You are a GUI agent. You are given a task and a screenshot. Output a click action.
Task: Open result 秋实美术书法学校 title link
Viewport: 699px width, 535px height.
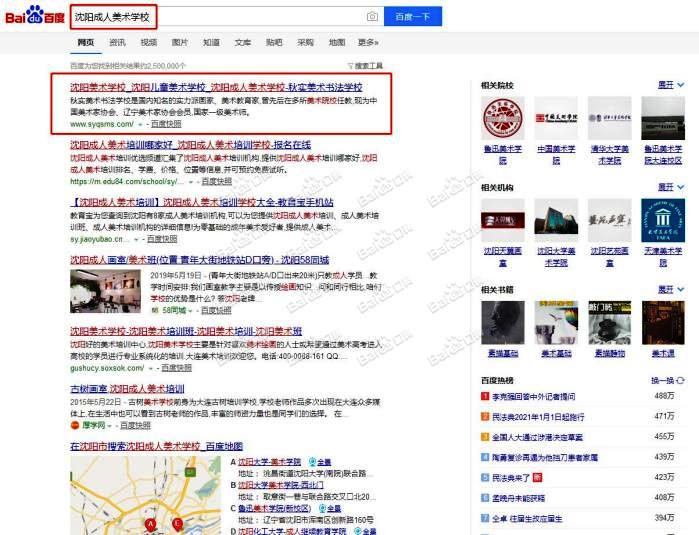pyautogui.click(x=216, y=87)
